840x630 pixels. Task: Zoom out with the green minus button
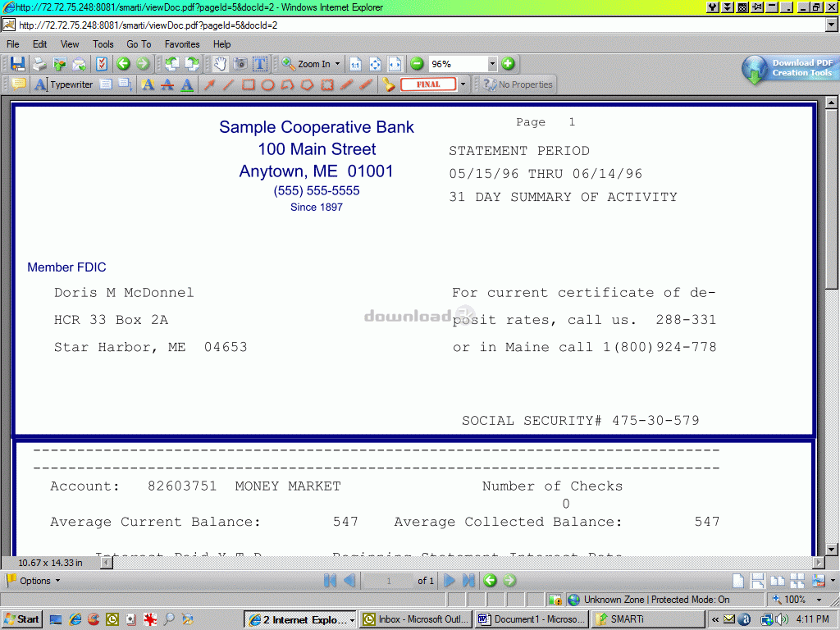(x=417, y=64)
